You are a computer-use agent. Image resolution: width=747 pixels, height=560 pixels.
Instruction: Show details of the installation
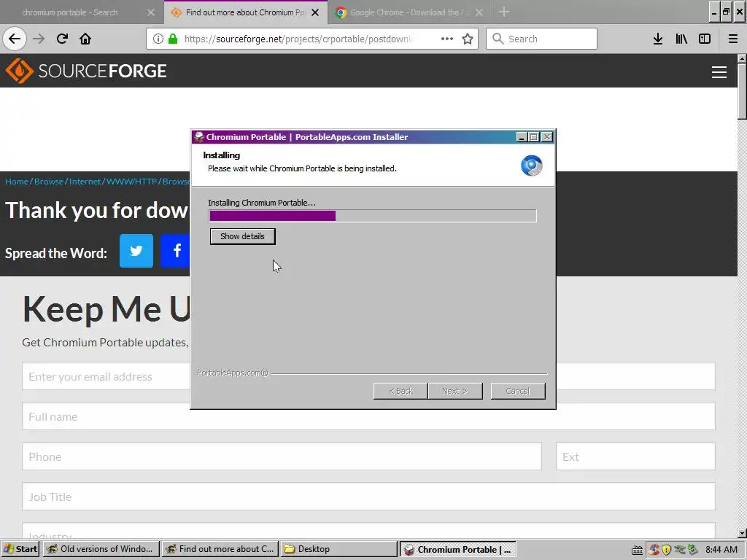(242, 236)
